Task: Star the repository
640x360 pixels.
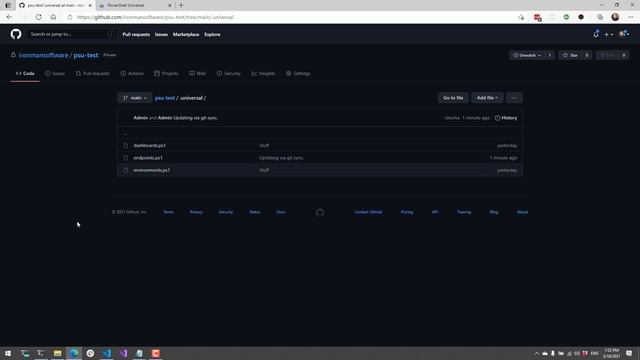Action: coord(570,55)
